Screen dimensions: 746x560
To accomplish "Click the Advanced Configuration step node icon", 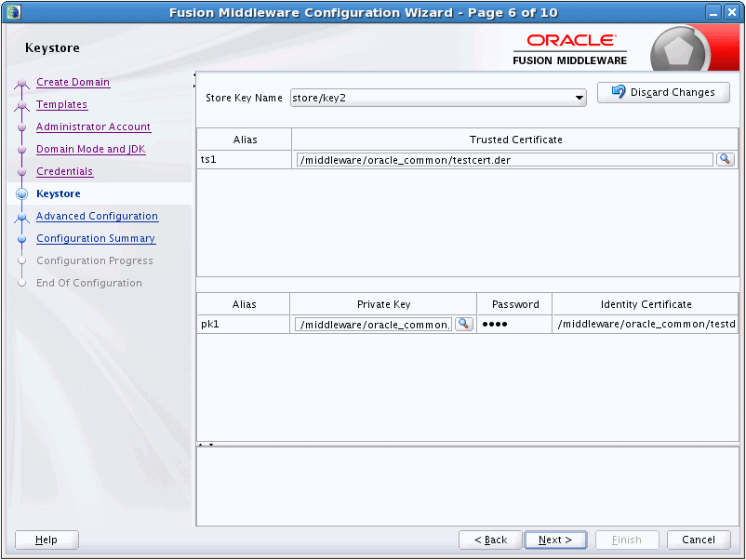I will (x=22, y=218).
